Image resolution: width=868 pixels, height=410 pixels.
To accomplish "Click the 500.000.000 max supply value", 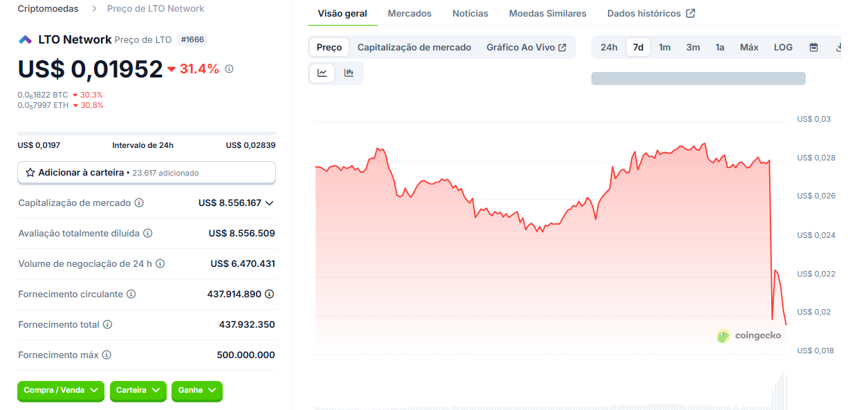I will [246, 355].
